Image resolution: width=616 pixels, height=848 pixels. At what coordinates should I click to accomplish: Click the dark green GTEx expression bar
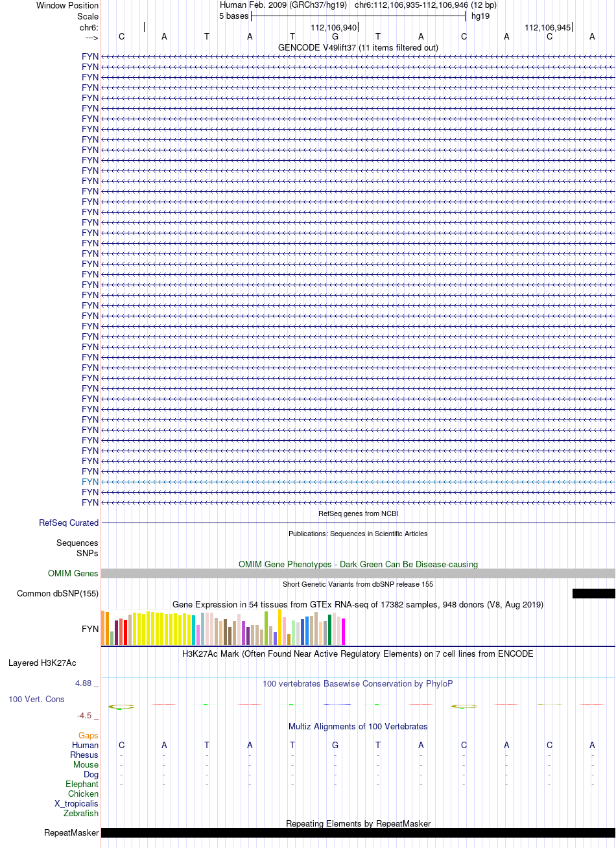coord(330,630)
